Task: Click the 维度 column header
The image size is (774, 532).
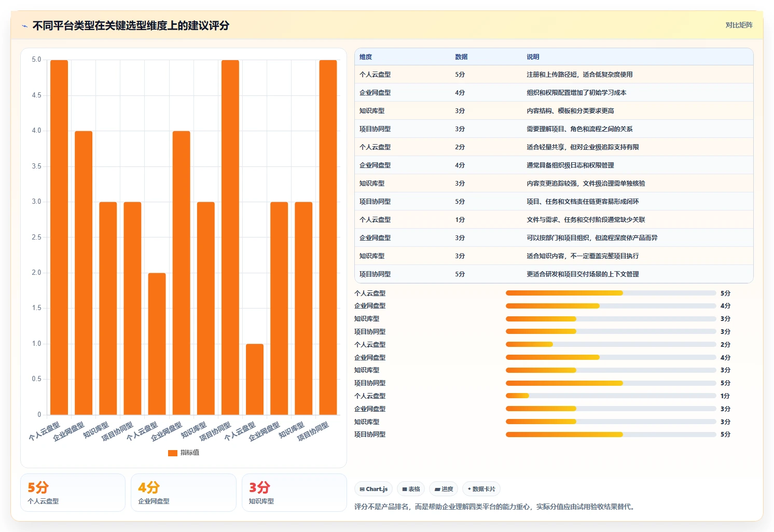Action: coord(366,57)
